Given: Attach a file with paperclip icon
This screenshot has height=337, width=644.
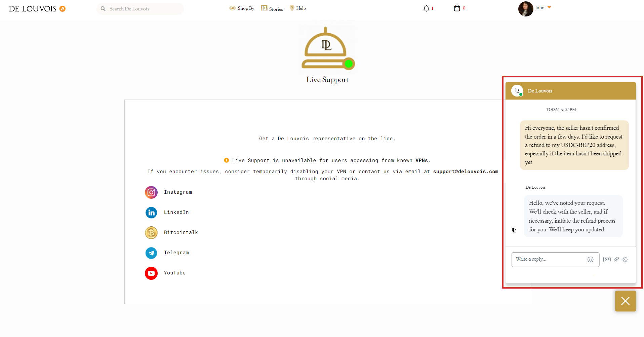Looking at the screenshot, I should click(616, 260).
